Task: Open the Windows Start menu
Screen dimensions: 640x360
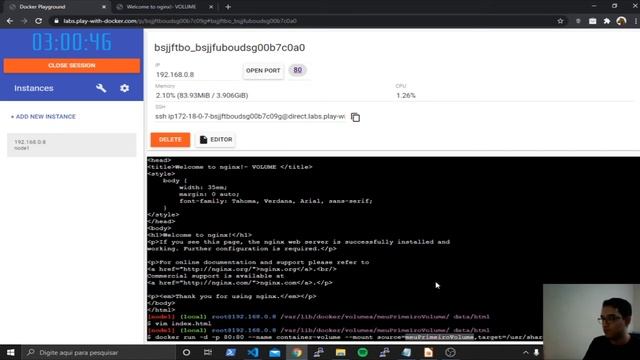Action: (x=11, y=352)
